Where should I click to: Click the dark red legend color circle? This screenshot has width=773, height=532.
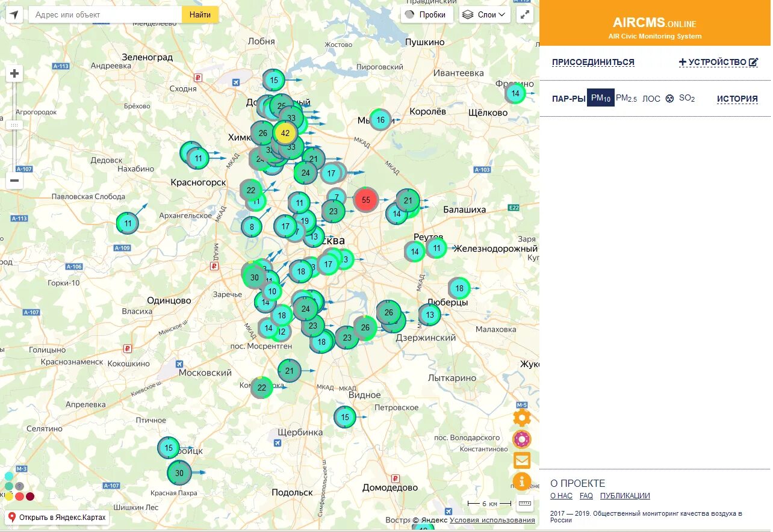pyautogui.click(x=30, y=496)
